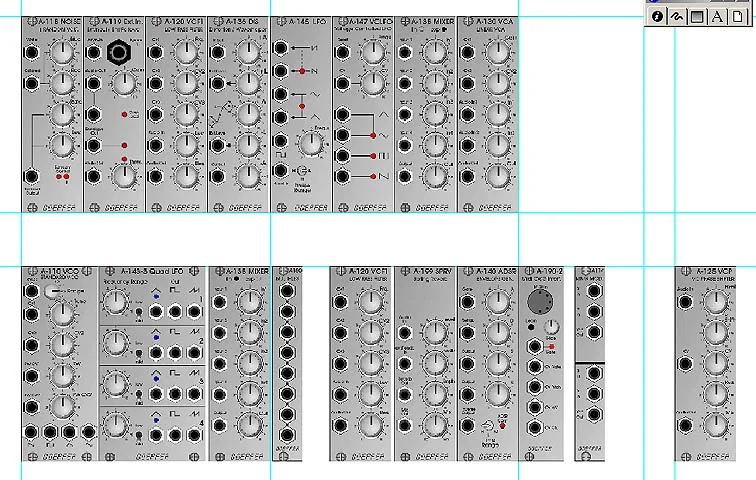756x480 pixels.
Task: Click the A-110 VCO leftmost bottom output jack
Action: [x=30, y=432]
